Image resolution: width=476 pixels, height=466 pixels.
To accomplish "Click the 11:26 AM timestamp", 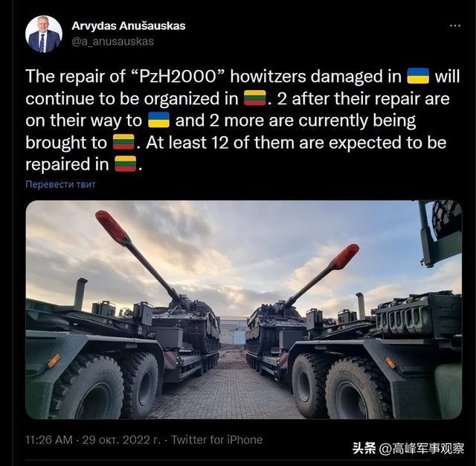I will point(49,440).
